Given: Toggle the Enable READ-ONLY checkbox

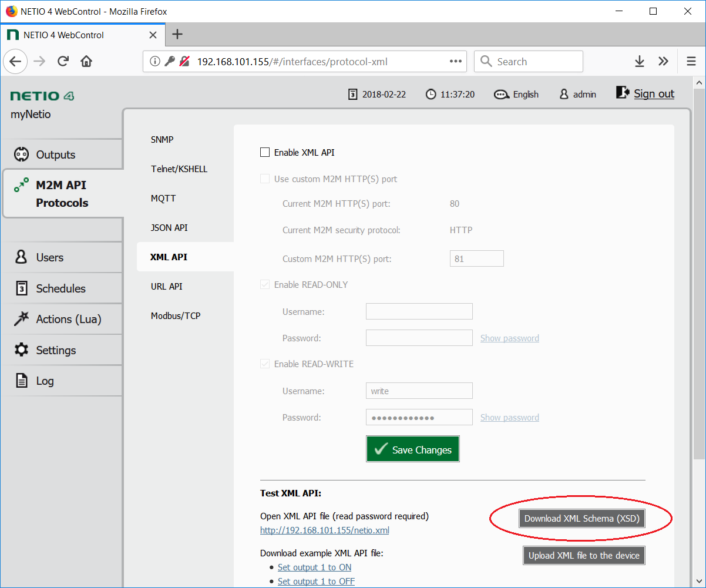Looking at the screenshot, I should pos(265,285).
